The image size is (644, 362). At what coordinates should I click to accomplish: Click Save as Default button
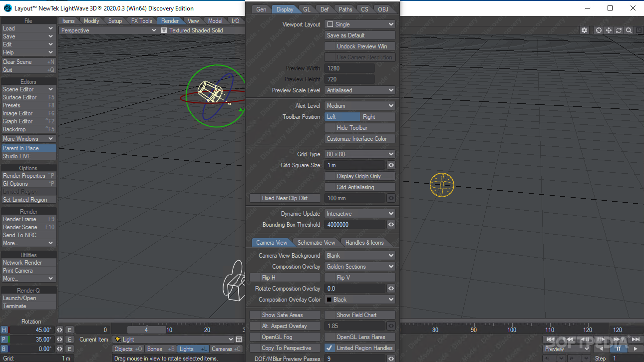pos(359,35)
